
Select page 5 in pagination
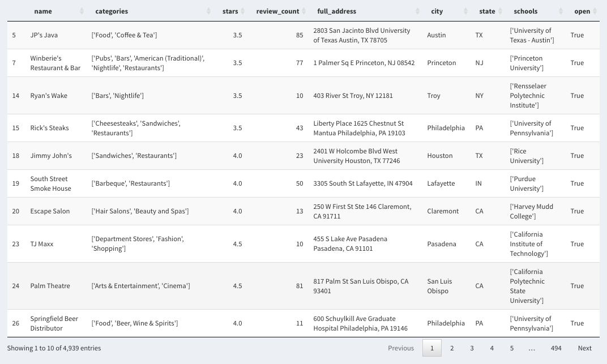pyautogui.click(x=511, y=348)
